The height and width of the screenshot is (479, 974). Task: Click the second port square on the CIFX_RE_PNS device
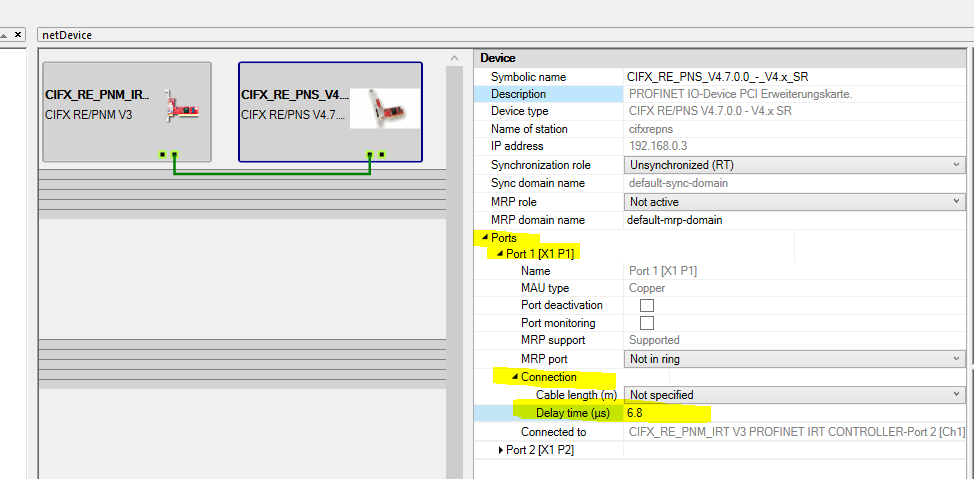point(382,154)
